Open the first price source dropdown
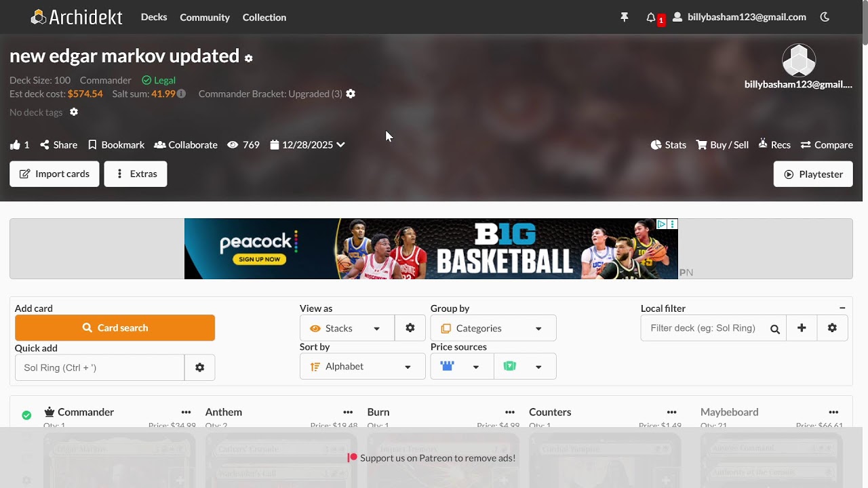The image size is (868, 488). point(462,367)
